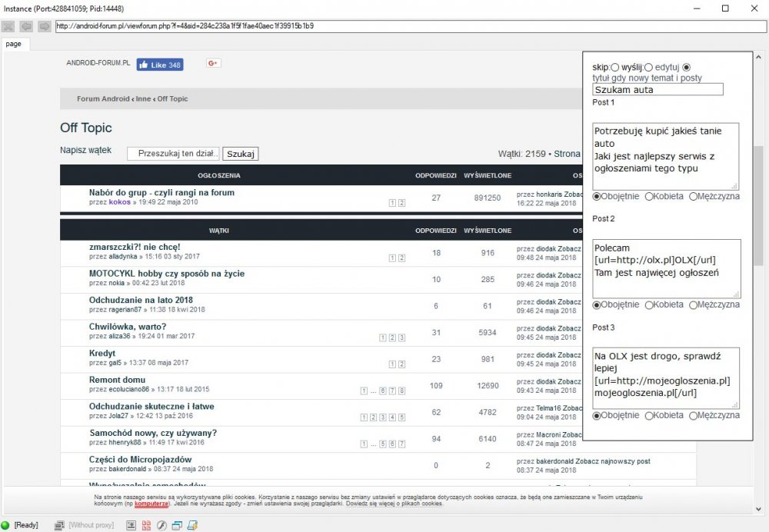769x532 pixels.
Task: Click the Flash icon in status bar
Action: point(161,525)
